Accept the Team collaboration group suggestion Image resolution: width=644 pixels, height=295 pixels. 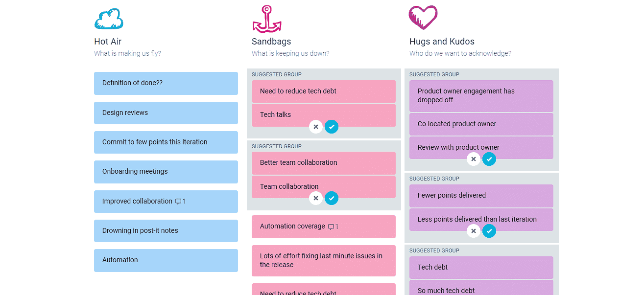tap(332, 198)
